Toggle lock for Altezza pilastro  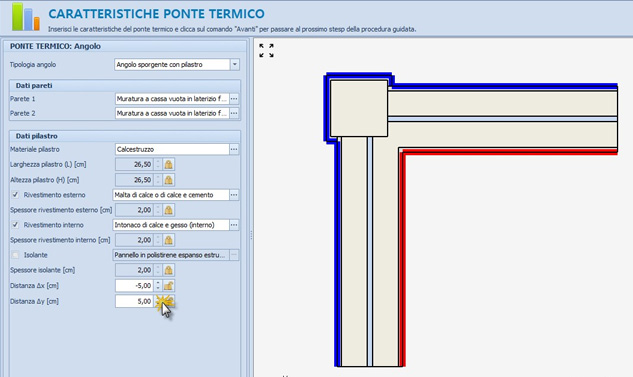click(x=168, y=180)
